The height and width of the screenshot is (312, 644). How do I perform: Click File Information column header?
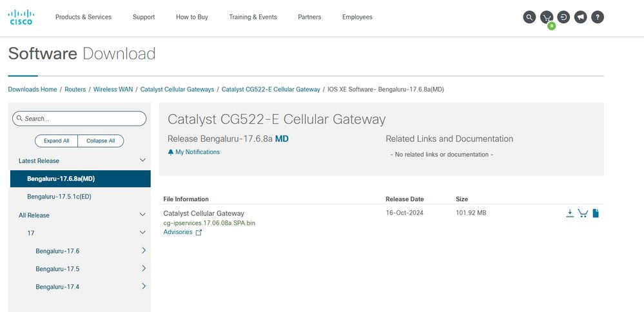click(x=186, y=199)
